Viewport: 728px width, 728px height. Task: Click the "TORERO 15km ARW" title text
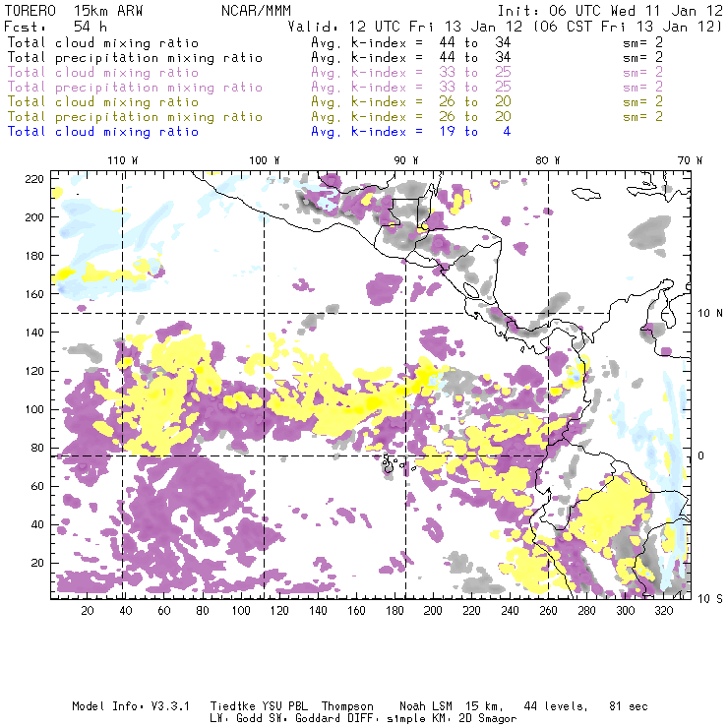coord(74,11)
